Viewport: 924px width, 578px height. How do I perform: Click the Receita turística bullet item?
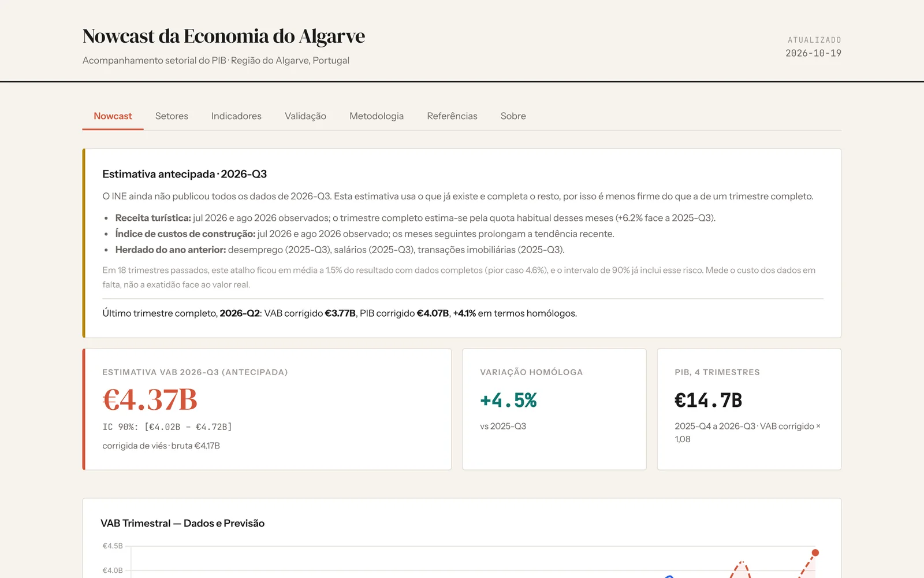pyautogui.click(x=415, y=218)
